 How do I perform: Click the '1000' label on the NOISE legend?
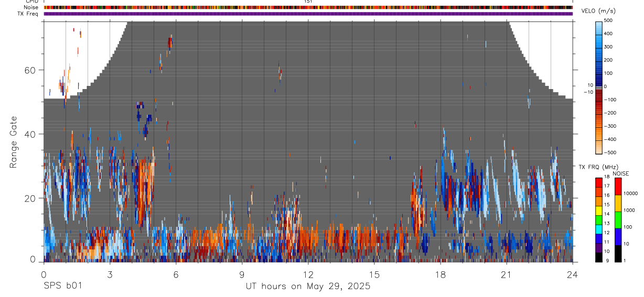coord(630,210)
